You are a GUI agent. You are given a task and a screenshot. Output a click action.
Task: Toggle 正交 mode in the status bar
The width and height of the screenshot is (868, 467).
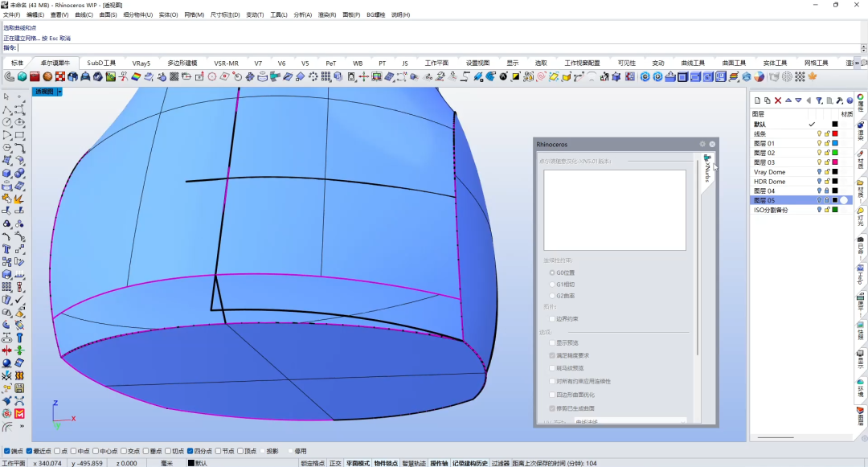(335, 463)
